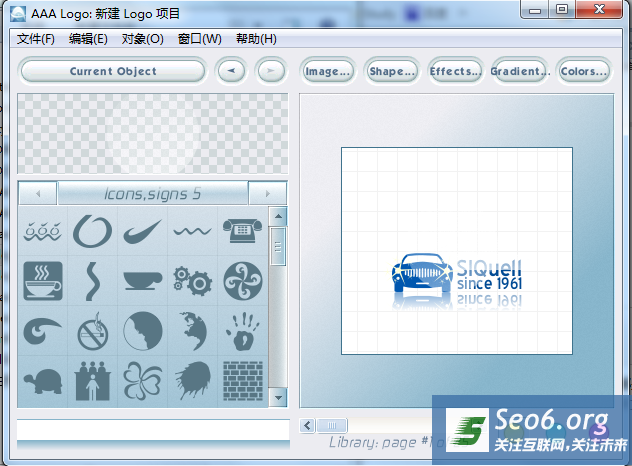Open the Gradient... editor
The height and width of the screenshot is (466, 632).
[520, 71]
